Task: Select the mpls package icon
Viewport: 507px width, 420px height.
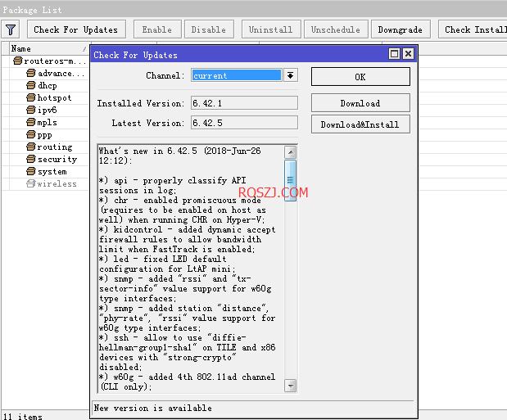Action: click(31, 122)
